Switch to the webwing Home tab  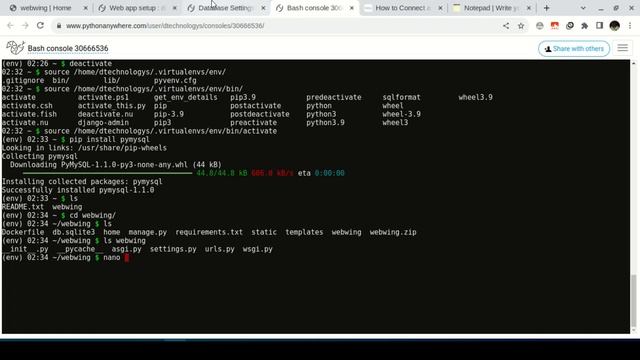[46, 8]
